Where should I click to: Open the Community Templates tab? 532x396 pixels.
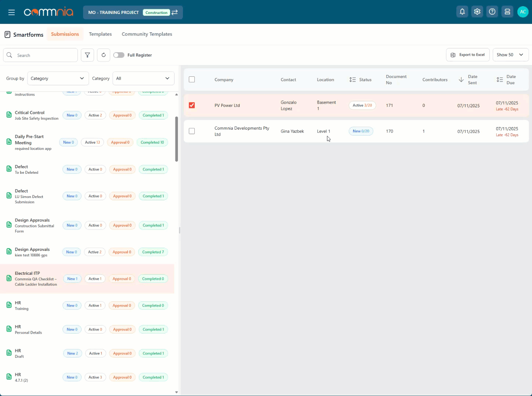[147, 34]
